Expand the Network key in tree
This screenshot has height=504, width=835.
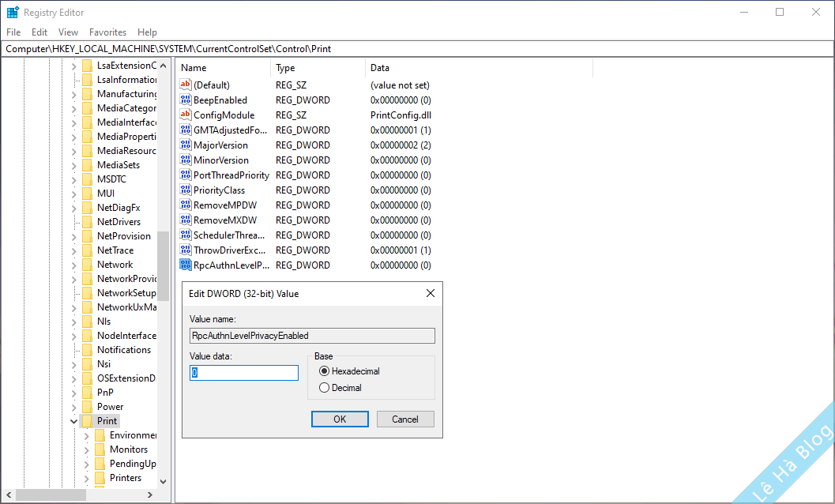point(73,265)
